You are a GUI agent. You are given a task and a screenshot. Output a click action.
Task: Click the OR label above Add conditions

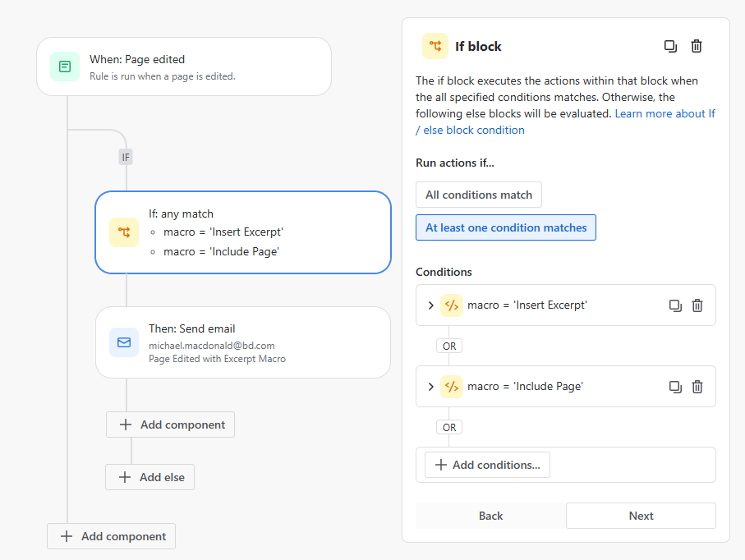pos(449,428)
